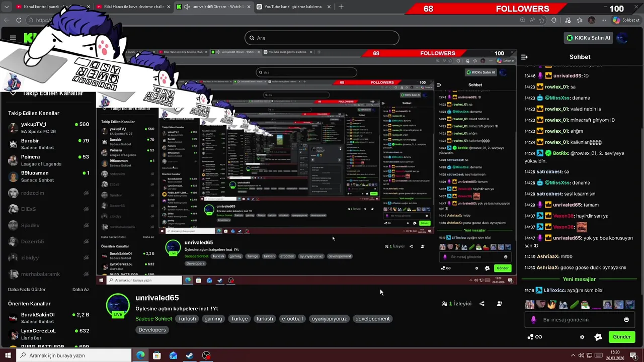
Task: Focus the 'Ara' search field
Action: coord(322,38)
